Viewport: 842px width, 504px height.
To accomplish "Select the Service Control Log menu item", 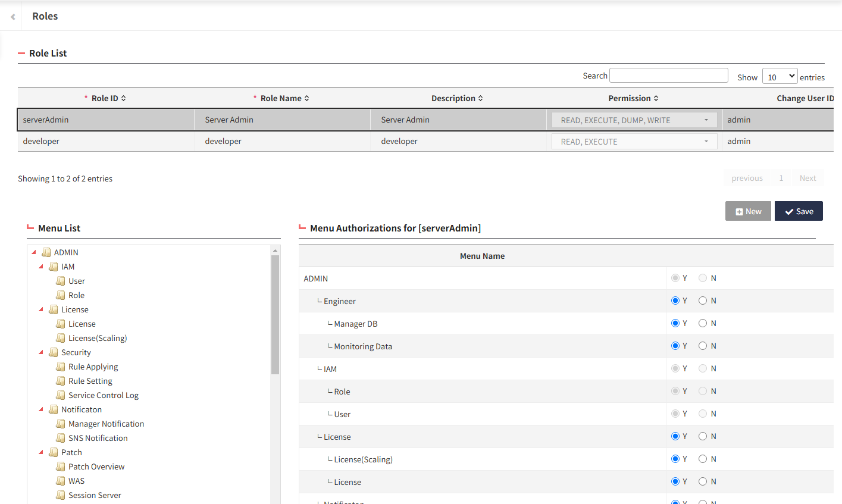I will pos(103,395).
